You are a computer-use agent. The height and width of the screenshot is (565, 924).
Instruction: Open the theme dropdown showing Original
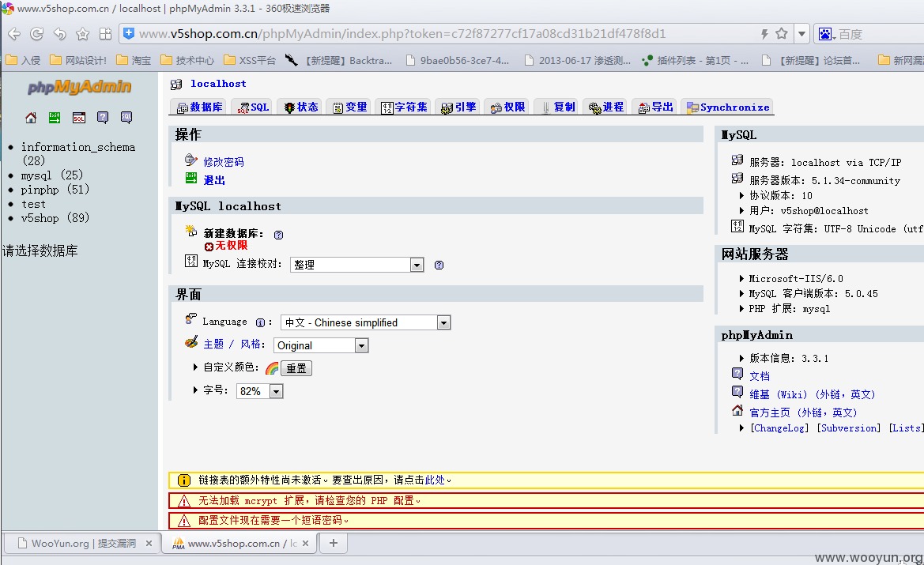click(x=321, y=346)
